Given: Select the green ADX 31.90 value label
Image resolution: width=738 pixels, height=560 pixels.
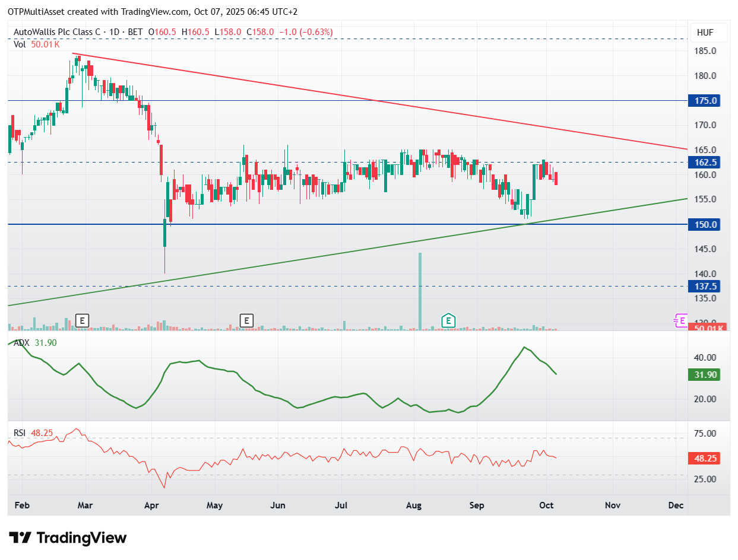Looking at the screenshot, I should tap(703, 374).
